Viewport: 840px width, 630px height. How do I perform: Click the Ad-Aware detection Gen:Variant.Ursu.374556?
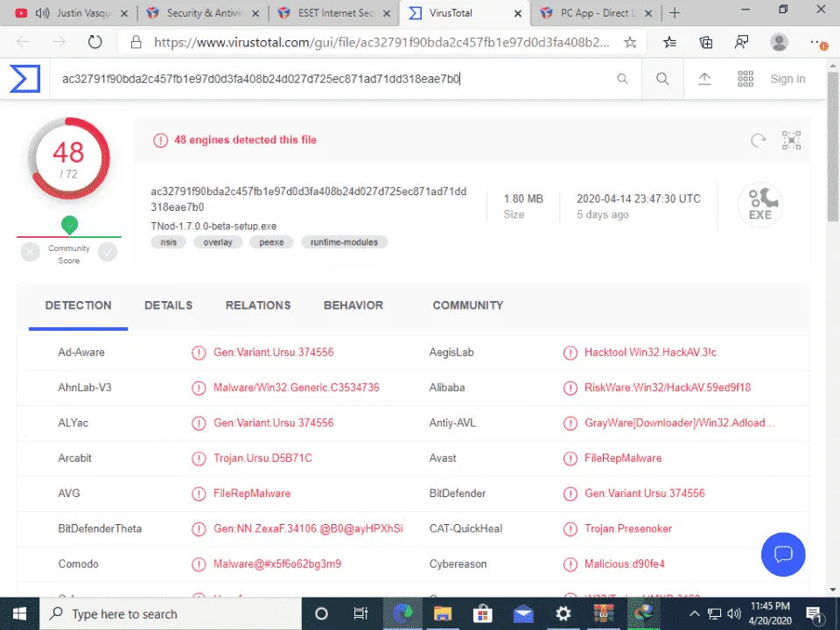click(273, 353)
